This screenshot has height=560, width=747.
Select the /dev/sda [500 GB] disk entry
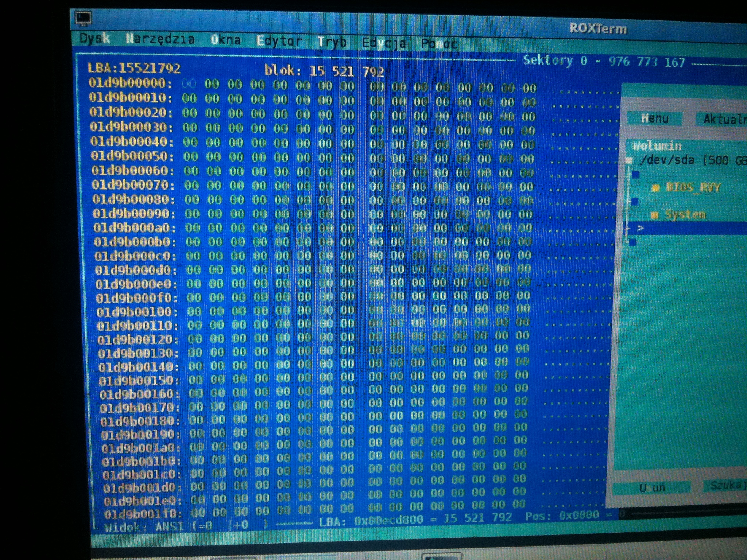pyautogui.click(x=693, y=160)
